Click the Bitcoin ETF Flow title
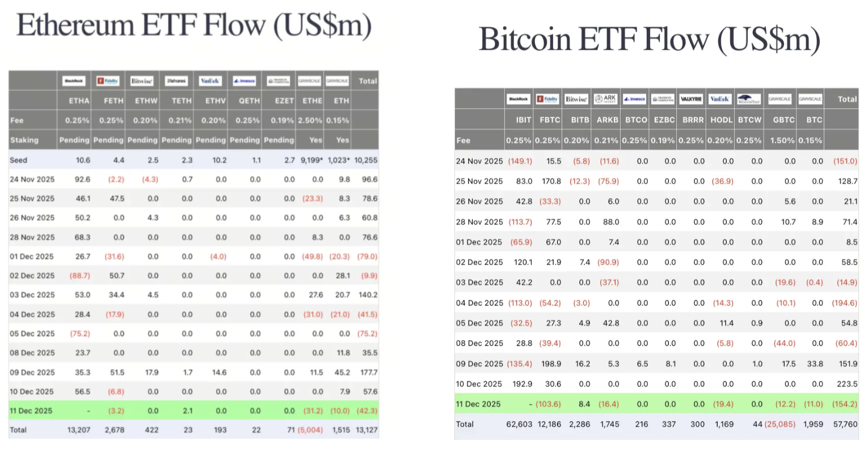Viewport: 868px width, 450px height. tap(650, 40)
